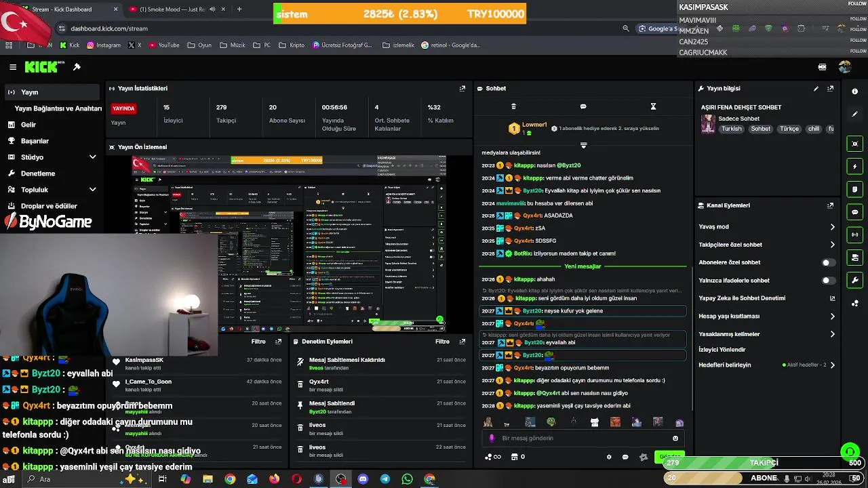The width and height of the screenshot is (868, 488).
Task: Pop out the Yayın bilgisi panel
Action: point(830,89)
